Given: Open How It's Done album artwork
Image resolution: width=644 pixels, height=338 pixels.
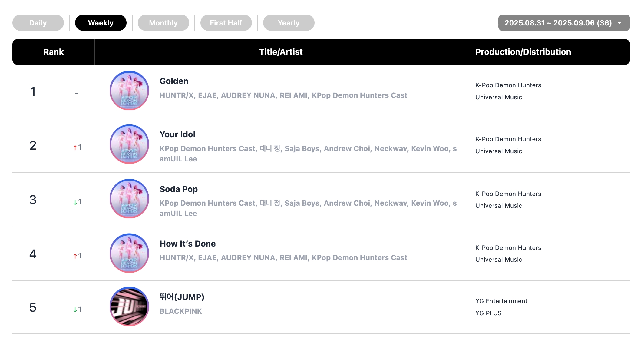Looking at the screenshot, I should 129,253.
